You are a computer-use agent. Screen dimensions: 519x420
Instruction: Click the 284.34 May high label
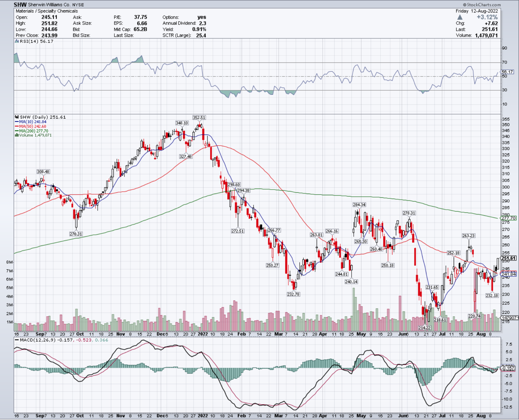[359, 205]
